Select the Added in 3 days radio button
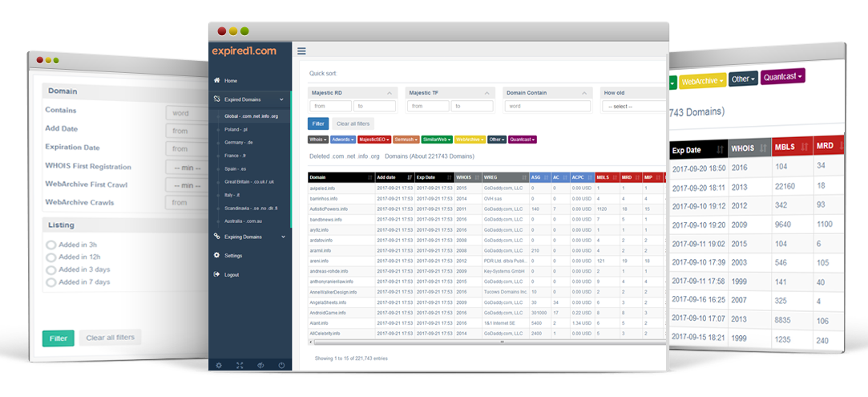Screen dimensions: 868x397 coord(51,269)
